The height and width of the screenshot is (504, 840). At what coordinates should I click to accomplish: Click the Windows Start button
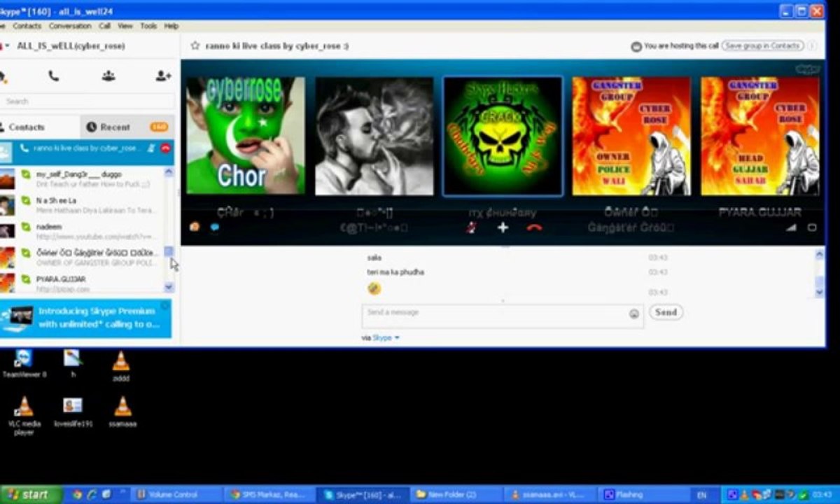(30, 494)
